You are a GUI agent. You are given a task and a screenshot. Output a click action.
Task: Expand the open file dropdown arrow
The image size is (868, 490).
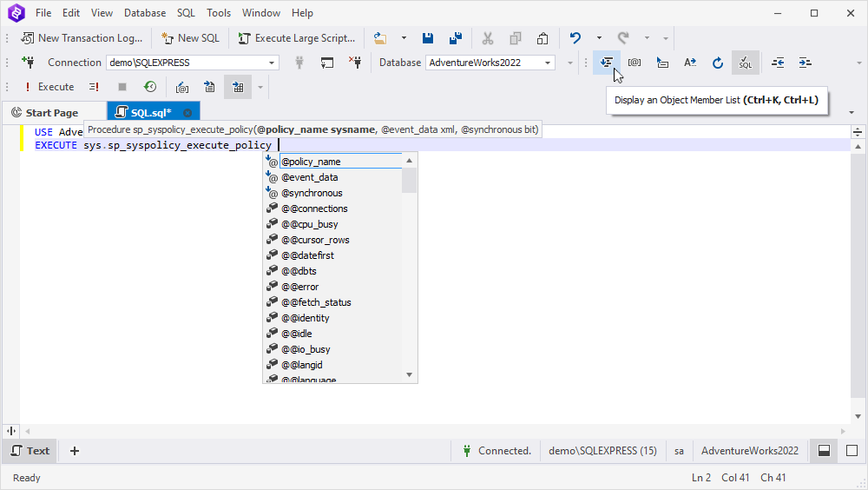click(x=404, y=38)
